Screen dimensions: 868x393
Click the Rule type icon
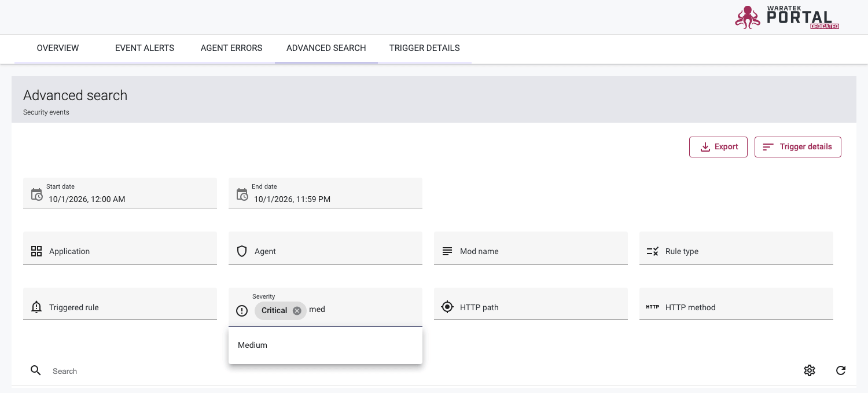(653, 251)
